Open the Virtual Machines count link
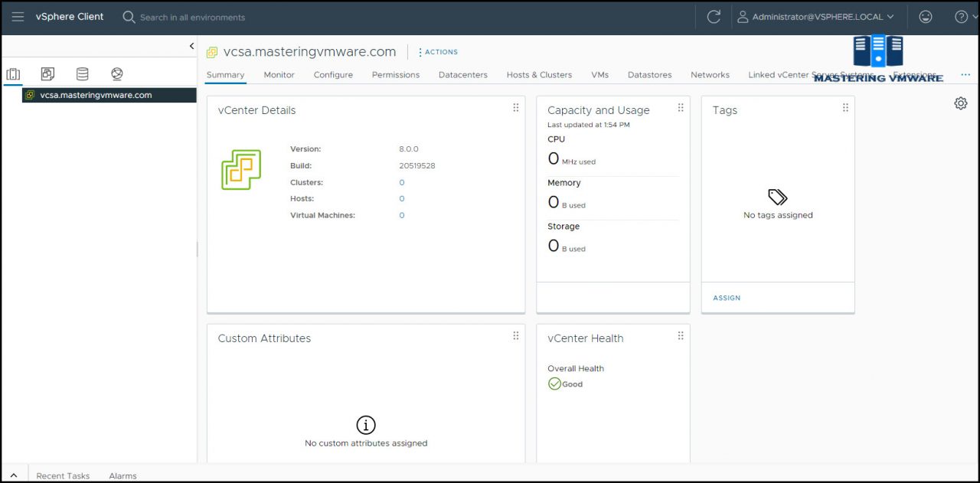This screenshot has width=980, height=483. 402,216
